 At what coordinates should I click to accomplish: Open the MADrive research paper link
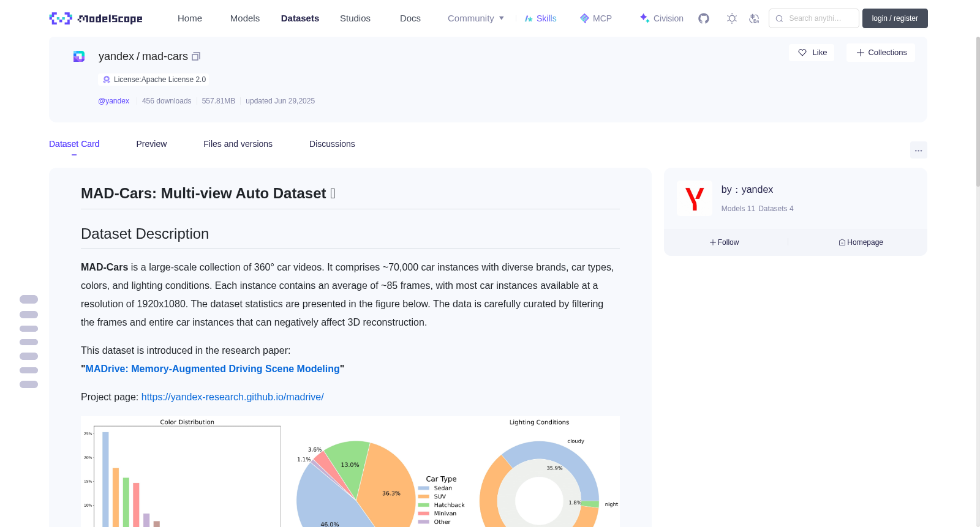tap(213, 368)
